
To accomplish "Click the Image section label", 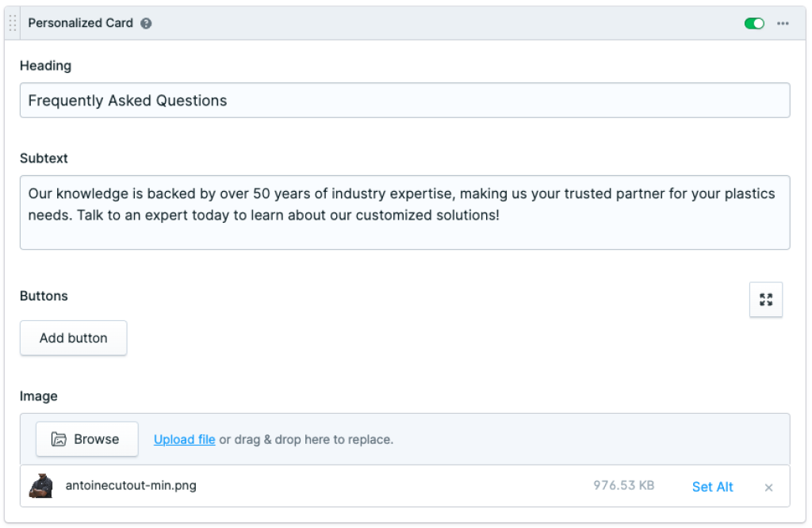I will (x=39, y=396).
